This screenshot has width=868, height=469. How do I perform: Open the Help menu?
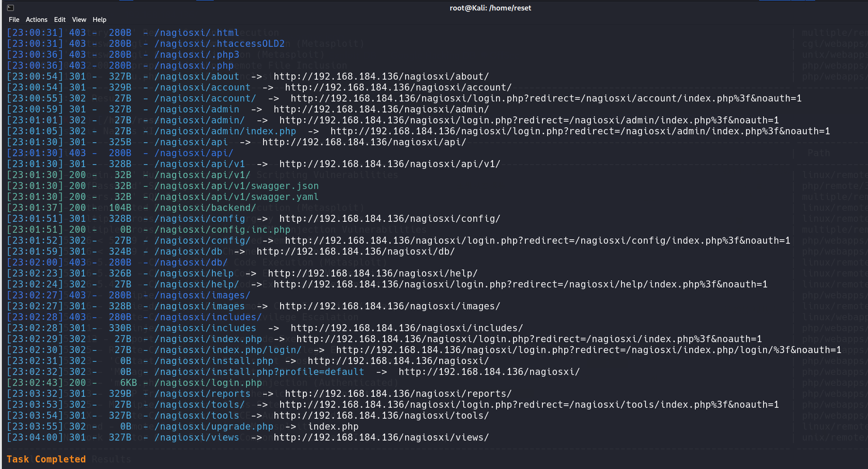coord(99,20)
